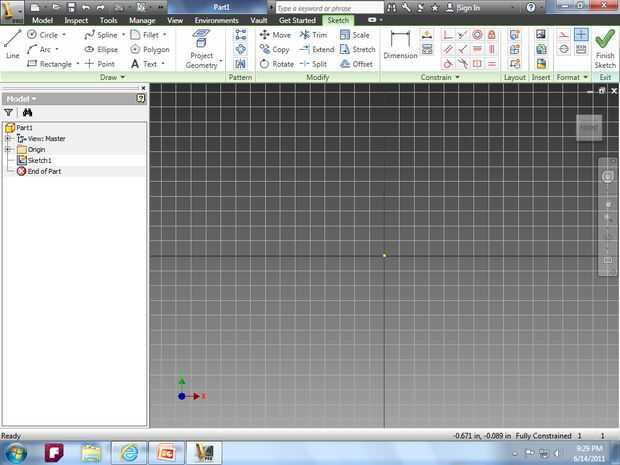This screenshot has width=620, height=465.
Task: Select the Line sketch tool
Action: click(12, 43)
